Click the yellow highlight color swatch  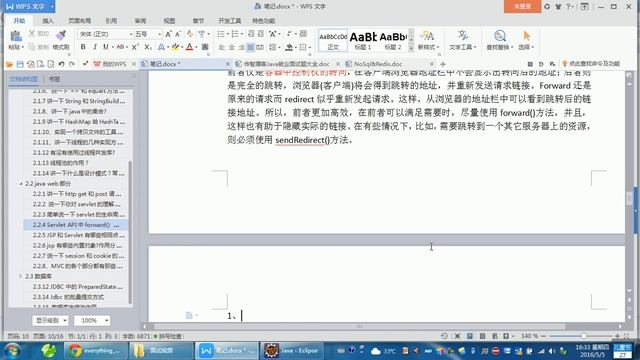coord(175,47)
